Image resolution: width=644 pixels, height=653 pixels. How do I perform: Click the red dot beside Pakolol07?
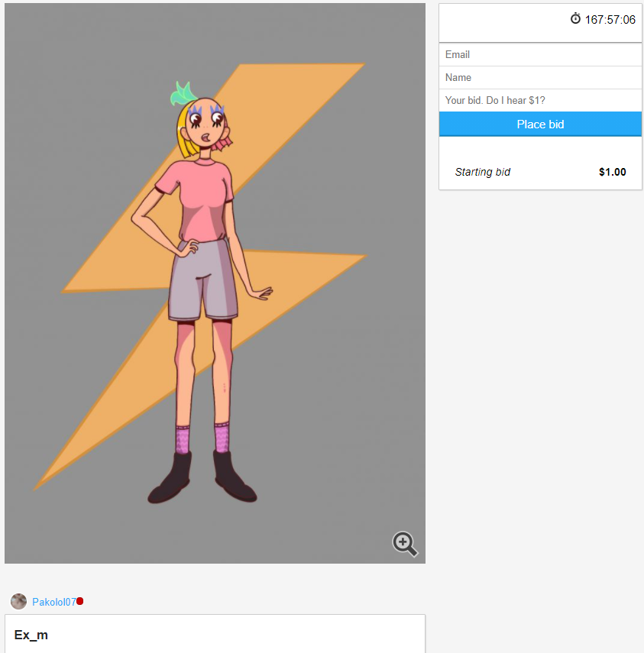click(80, 601)
